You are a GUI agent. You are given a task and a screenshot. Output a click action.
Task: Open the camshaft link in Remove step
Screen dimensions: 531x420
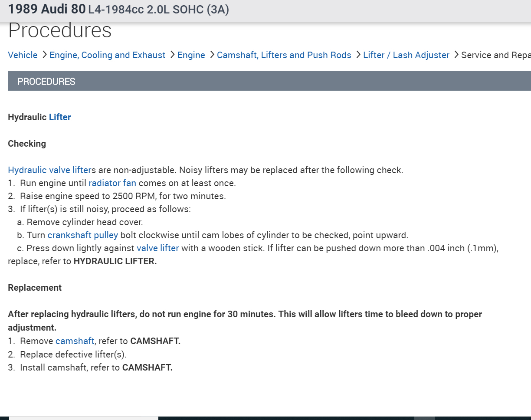pyautogui.click(x=75, y=341)
